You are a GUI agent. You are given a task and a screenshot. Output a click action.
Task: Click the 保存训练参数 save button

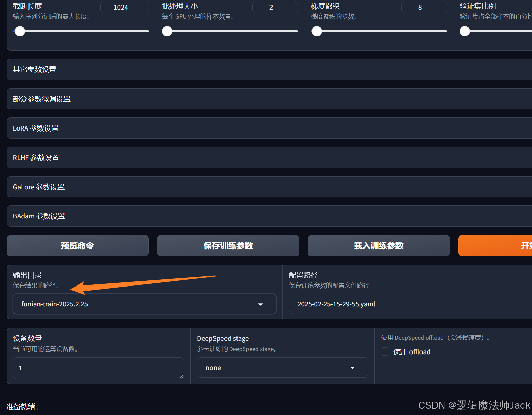point(228,246)
